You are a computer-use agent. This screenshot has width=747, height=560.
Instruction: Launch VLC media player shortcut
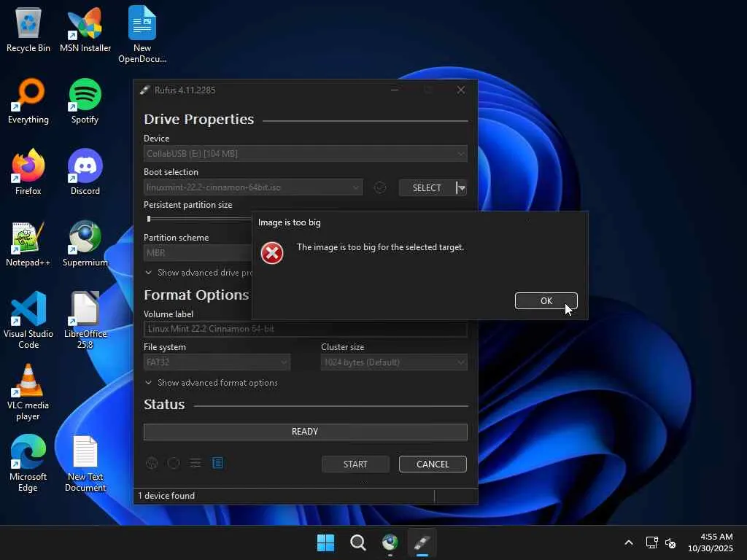click(28, 392)
